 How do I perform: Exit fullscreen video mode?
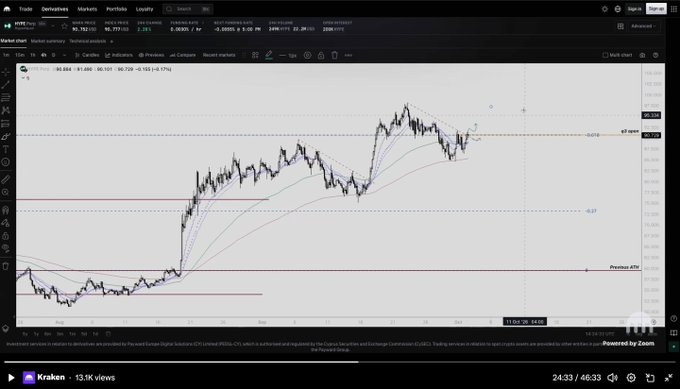pyautogui.click(x=668, y=378)
